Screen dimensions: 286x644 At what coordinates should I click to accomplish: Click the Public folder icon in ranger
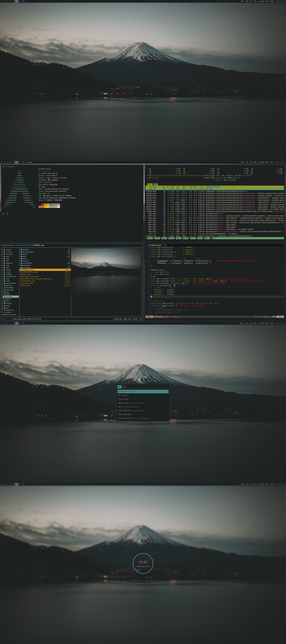(4, 299)
